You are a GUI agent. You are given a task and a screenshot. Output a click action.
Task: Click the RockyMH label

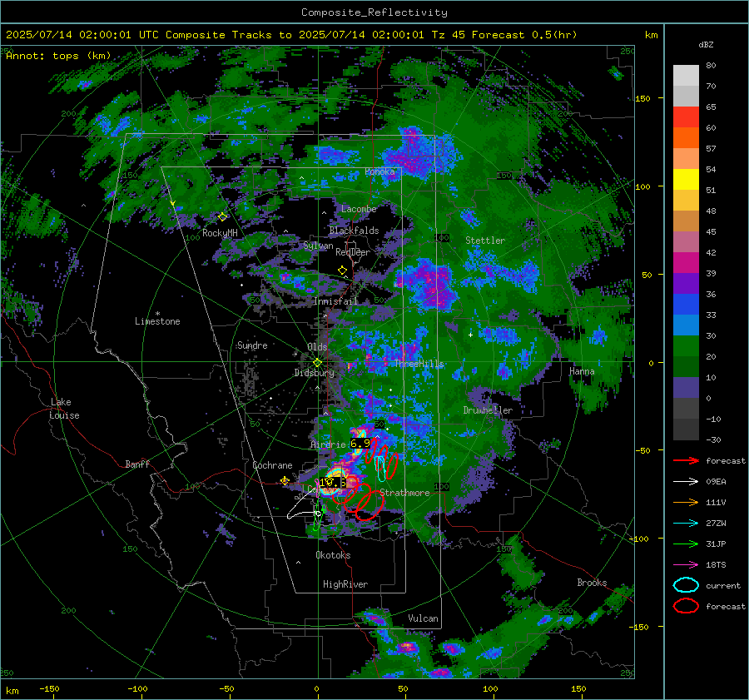coord(220,233)
